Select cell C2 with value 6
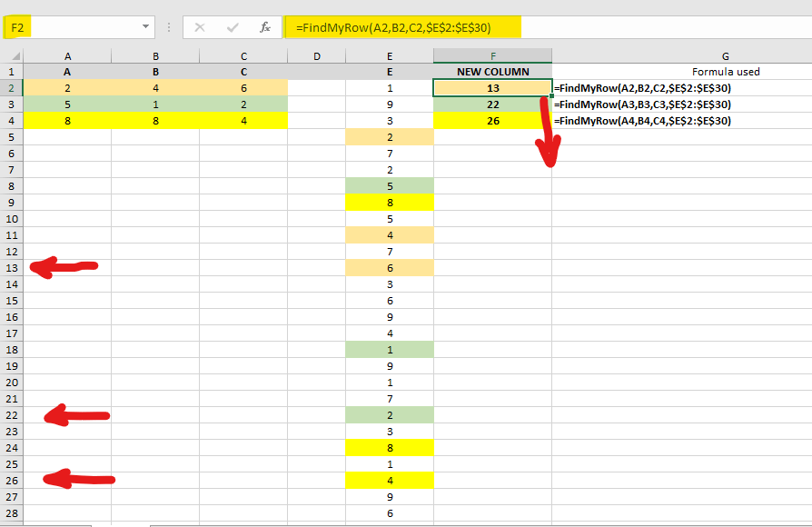812x527 pixels. pyautogui.click(x=243, y=88)
